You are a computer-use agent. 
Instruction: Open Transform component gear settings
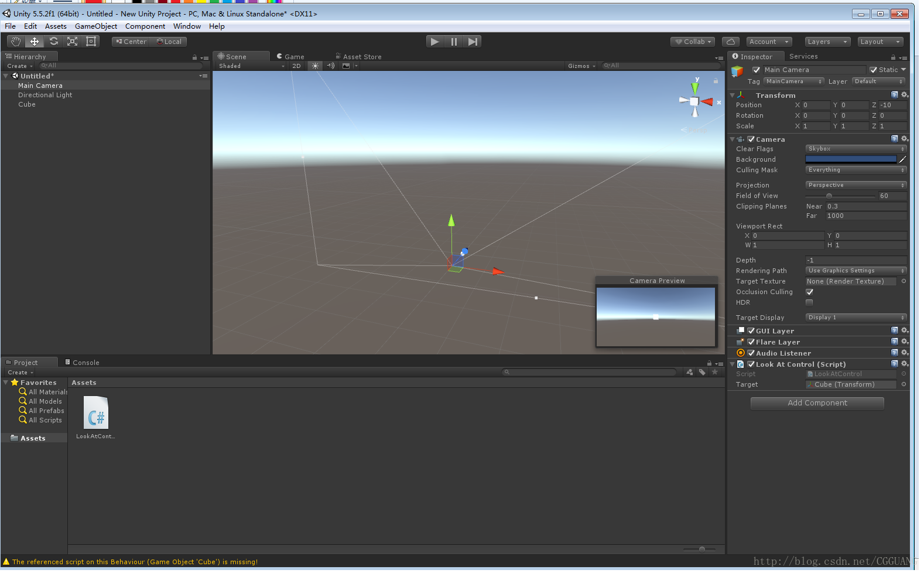(905, 95)
